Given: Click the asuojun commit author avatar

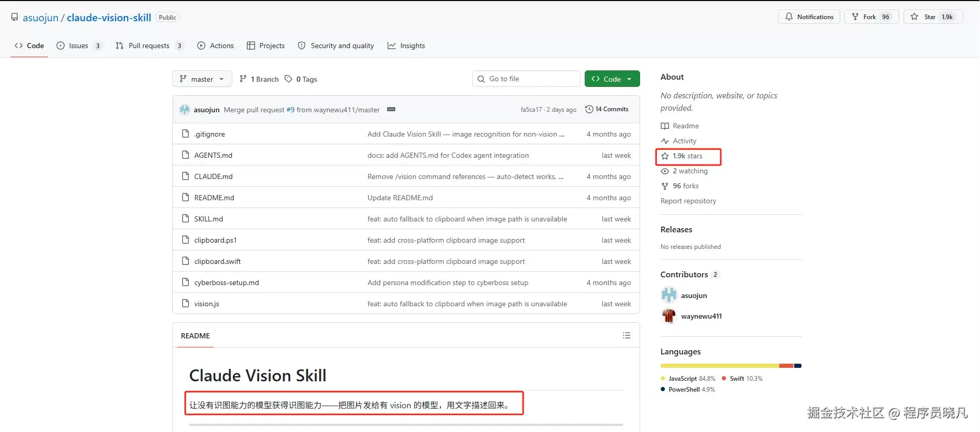Looking at the screenshot, I should 185,110.
